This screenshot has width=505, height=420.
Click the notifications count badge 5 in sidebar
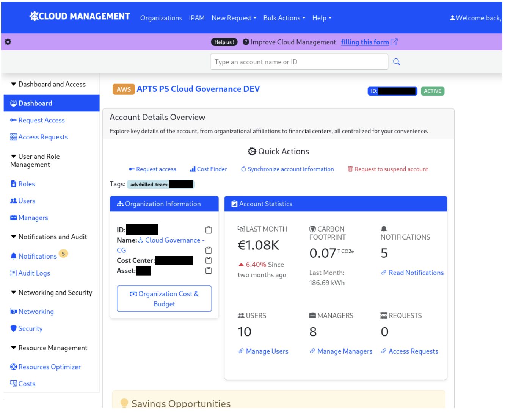point(63,254)
